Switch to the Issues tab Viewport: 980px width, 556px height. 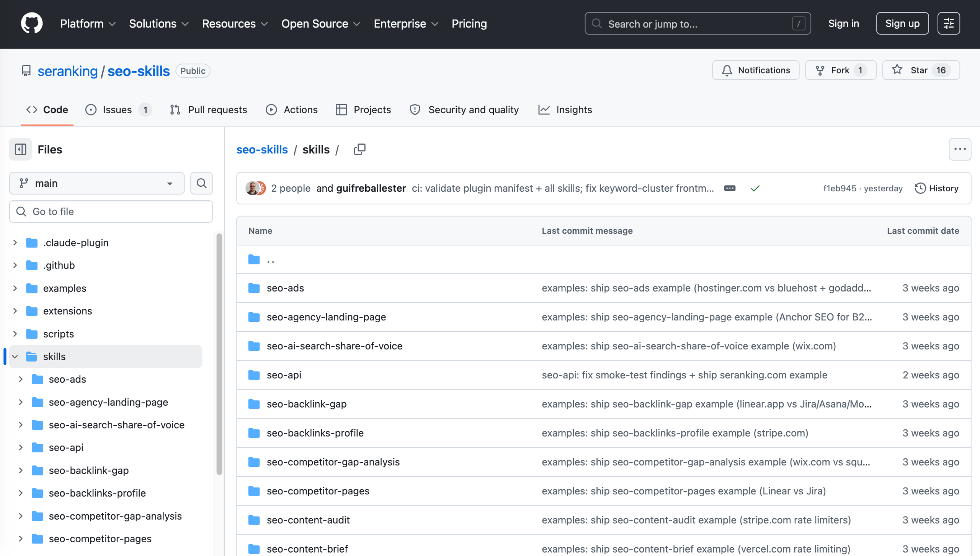[x=118, y=110]
